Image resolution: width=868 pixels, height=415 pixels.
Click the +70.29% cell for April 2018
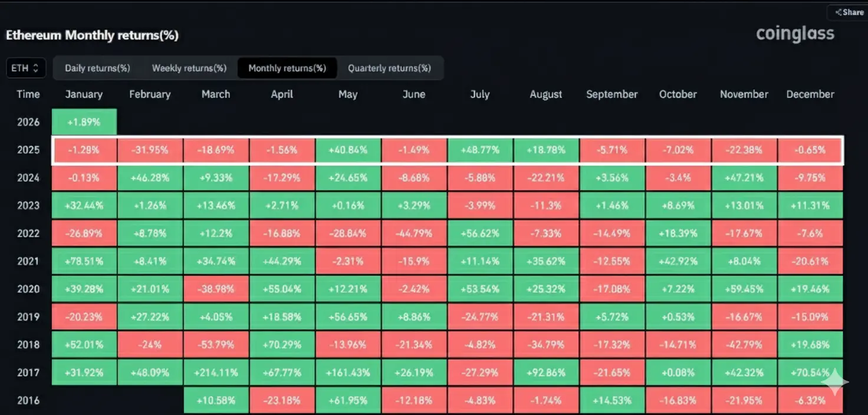[282, 344]
